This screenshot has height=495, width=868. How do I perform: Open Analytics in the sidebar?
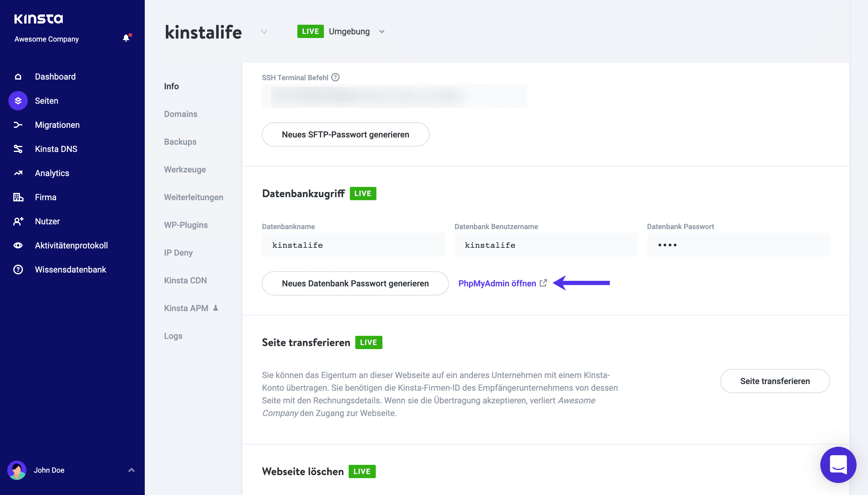pos(52,173)
